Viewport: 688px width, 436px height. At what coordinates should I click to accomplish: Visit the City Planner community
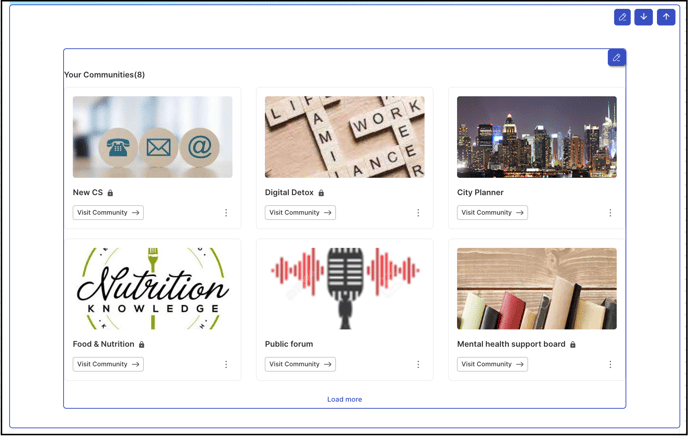[492, 213]
